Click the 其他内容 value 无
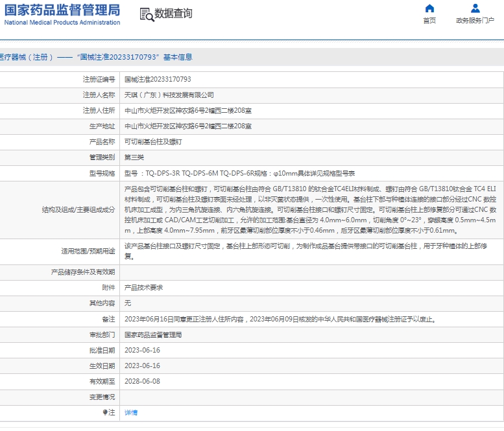The width and height of the screenshot is (504, 431). (128, 303)
